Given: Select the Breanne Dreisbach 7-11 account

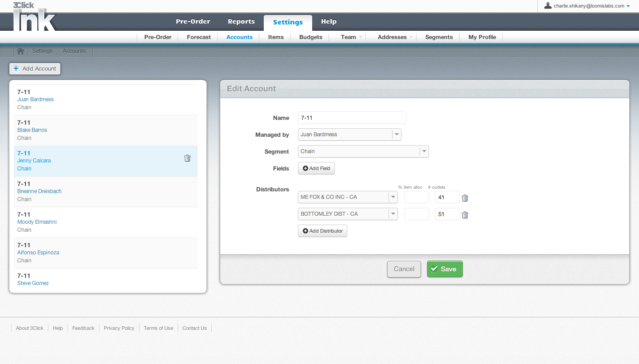Looking at the screenshot, I should coord(106,192).
